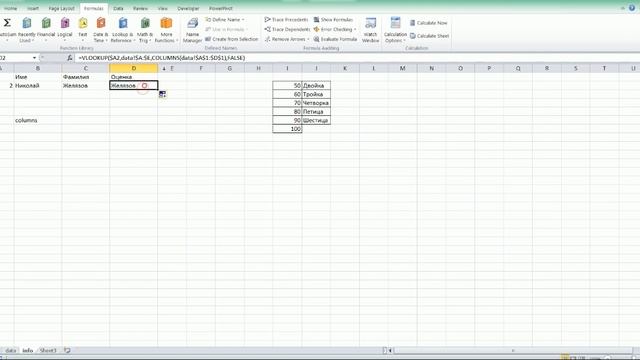Open the Watch Window
The height and width of the screenshot is (360, 640).
pyautogui.click(x=370, y=30)
